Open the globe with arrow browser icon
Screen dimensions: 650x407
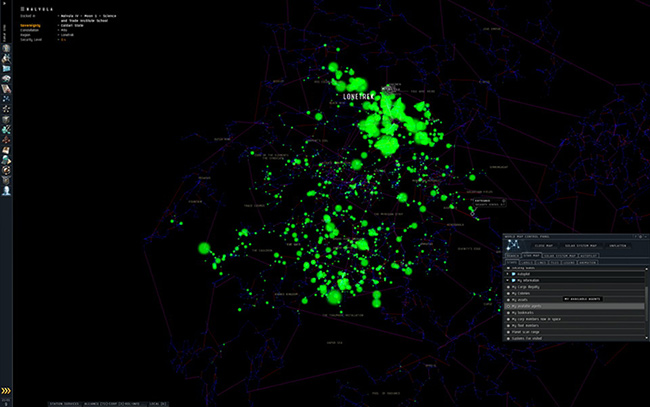coord(6,160)
